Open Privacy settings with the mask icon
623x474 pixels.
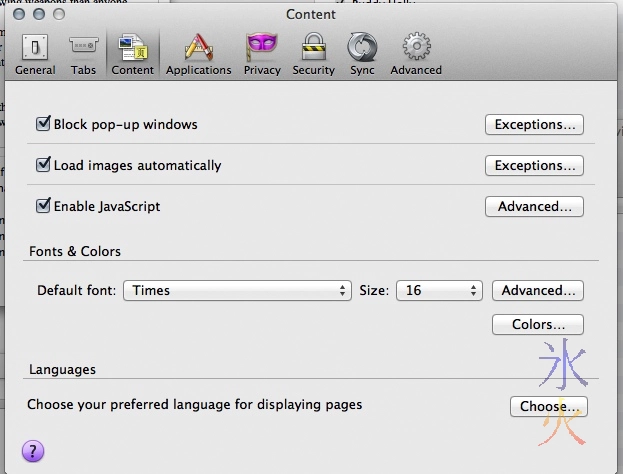262,53
